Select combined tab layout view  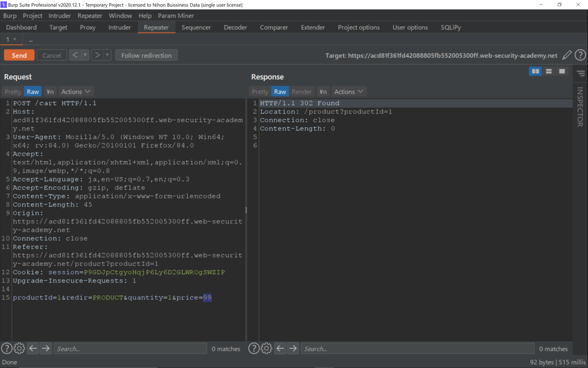pos(562,72)
